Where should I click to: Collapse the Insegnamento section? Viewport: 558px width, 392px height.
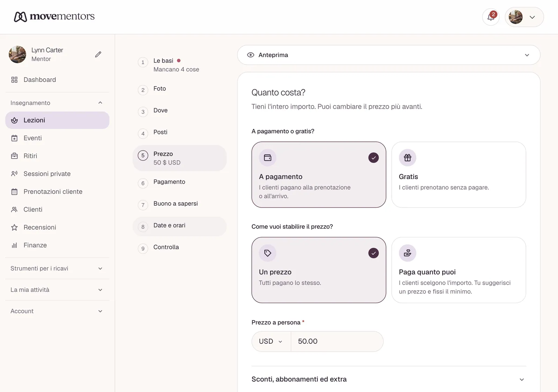click(x=57, y=103)
